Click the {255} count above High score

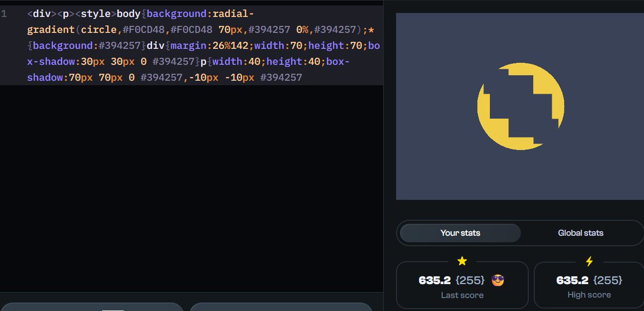coord(608,280)
